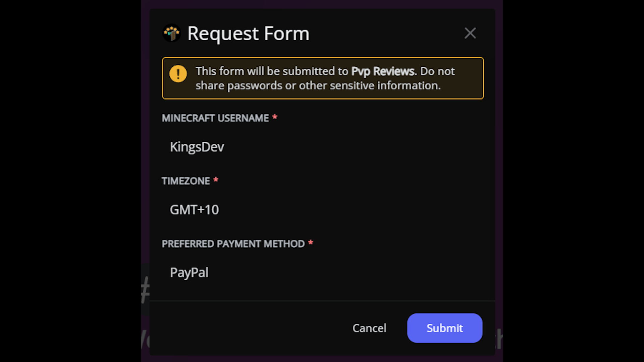Click the PREFERRED PAYMENT METHOD label
This screenshot has width=644, height=362.
point(233,244)
